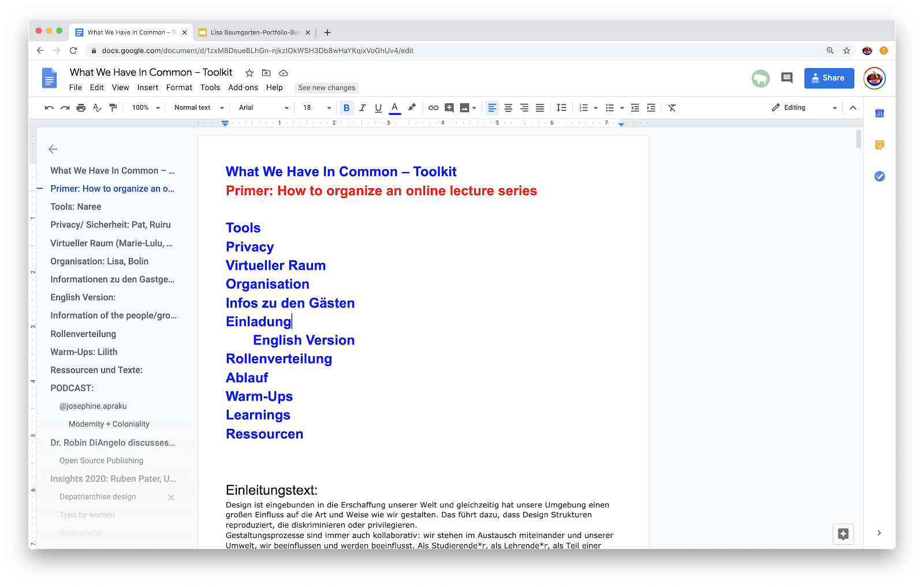Add a comment from toolbar icon

tap(449, 108)
